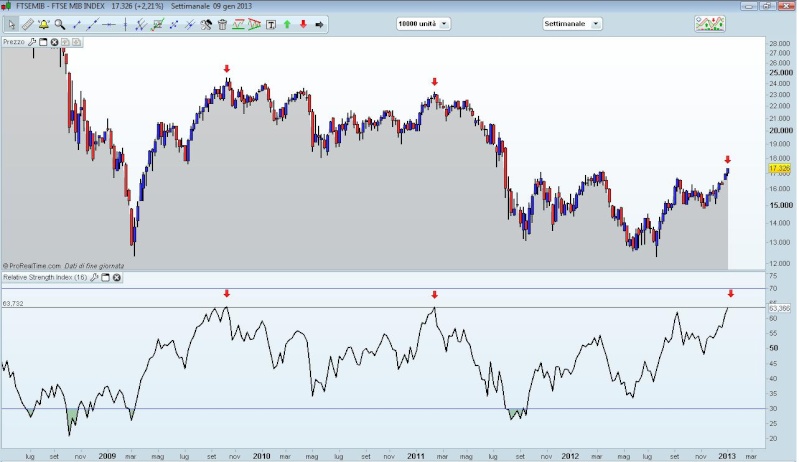Click 2010 on the time axis

(x=261, y=456)
